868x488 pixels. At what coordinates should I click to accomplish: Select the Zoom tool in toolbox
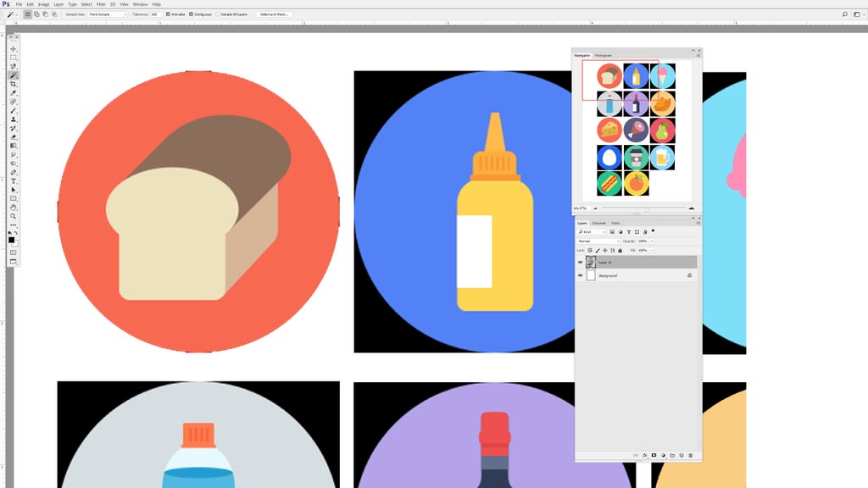pyautogui.click(x=14, y=216)
